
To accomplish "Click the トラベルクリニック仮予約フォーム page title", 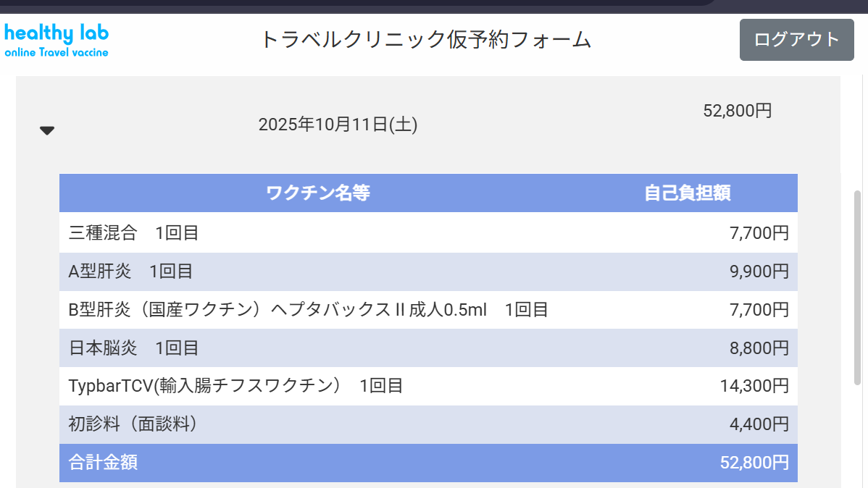I will pyautogui.click(x=425, y=40).
